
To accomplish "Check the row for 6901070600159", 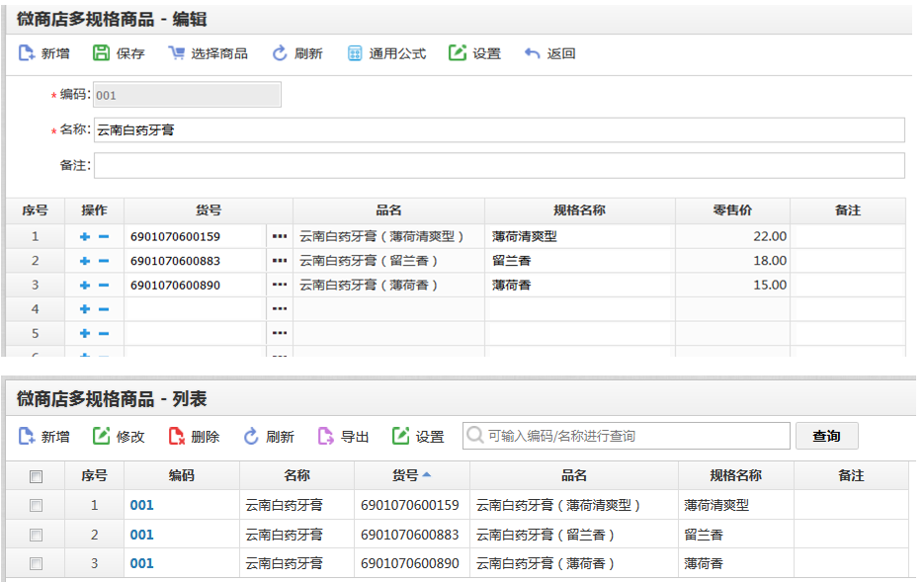I will pyautogui.click(x=36, y=506).
